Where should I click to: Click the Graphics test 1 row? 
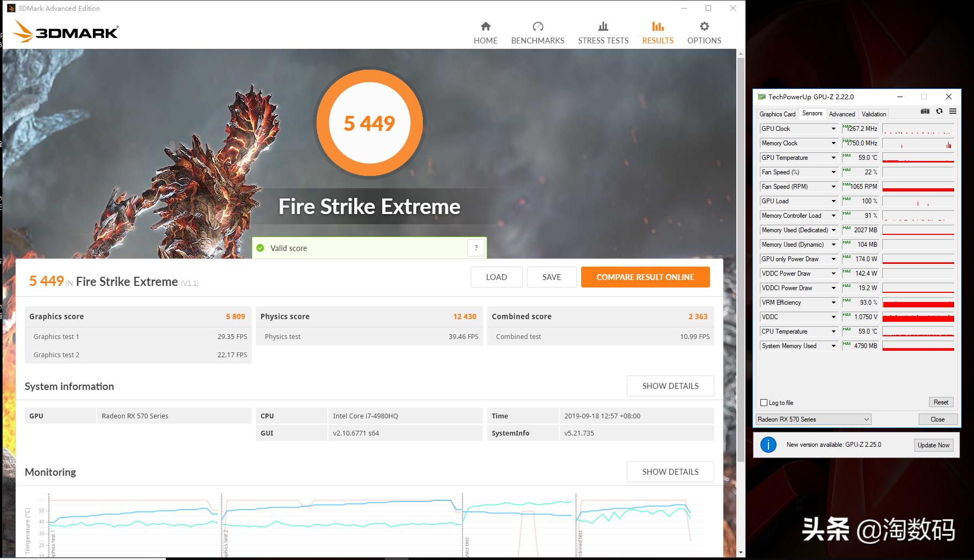[x=138, y=336]
